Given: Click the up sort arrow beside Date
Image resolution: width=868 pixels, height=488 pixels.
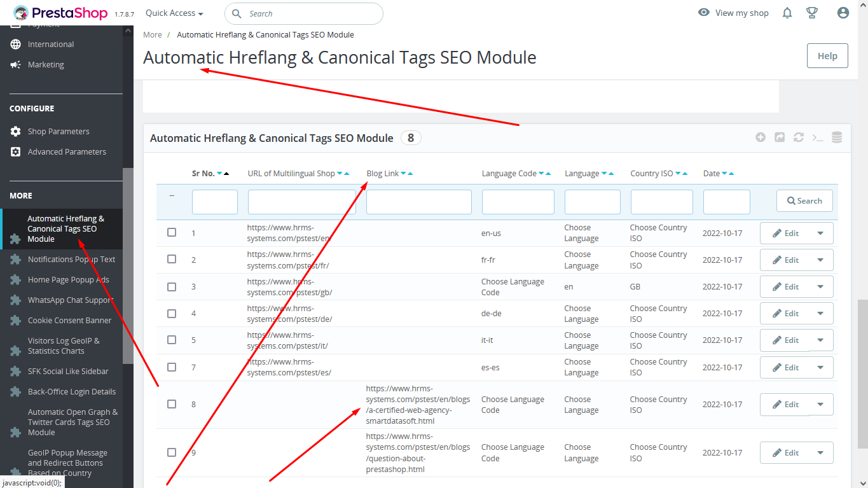Looking at the screenshot, I should coord(732,174).
